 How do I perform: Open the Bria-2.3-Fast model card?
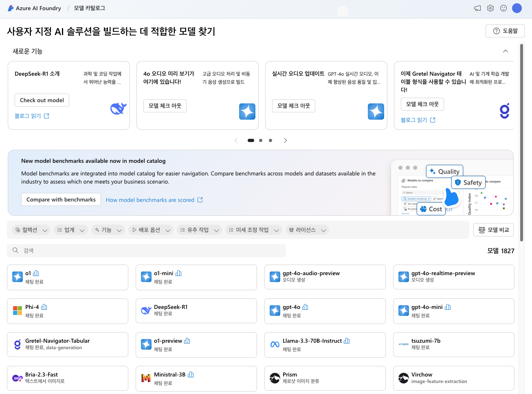pyautogui.click(x=68, y=379)
